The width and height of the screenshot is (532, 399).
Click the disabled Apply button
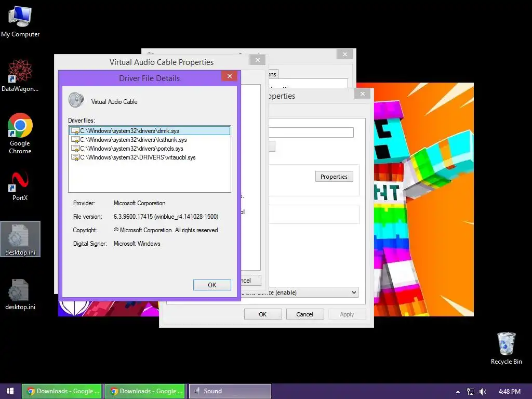[347, 314]
